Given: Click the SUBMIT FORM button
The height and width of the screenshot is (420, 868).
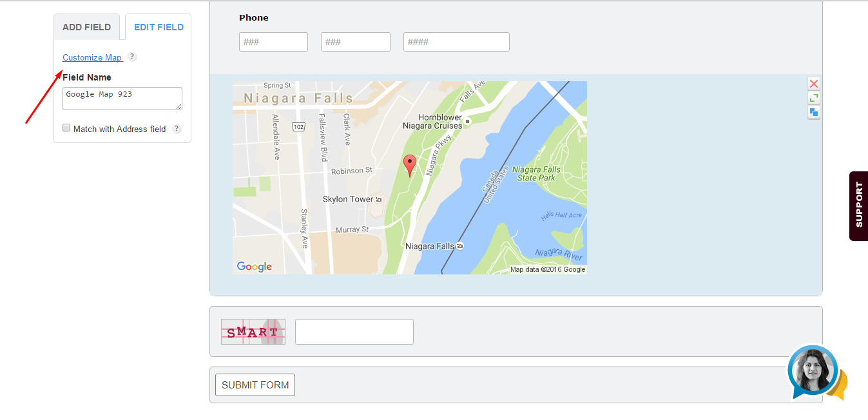Looking at the screenshot, I should click(255, 385).
